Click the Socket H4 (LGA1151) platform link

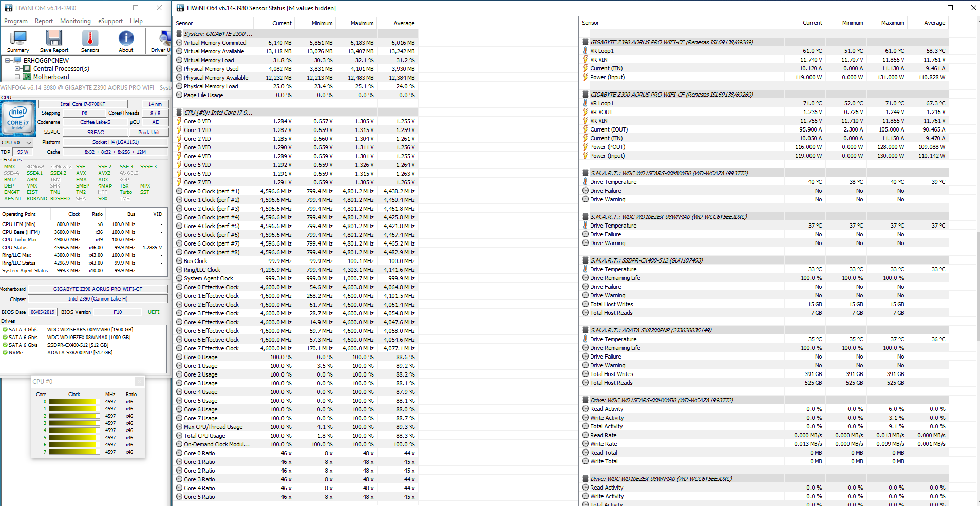116,142
